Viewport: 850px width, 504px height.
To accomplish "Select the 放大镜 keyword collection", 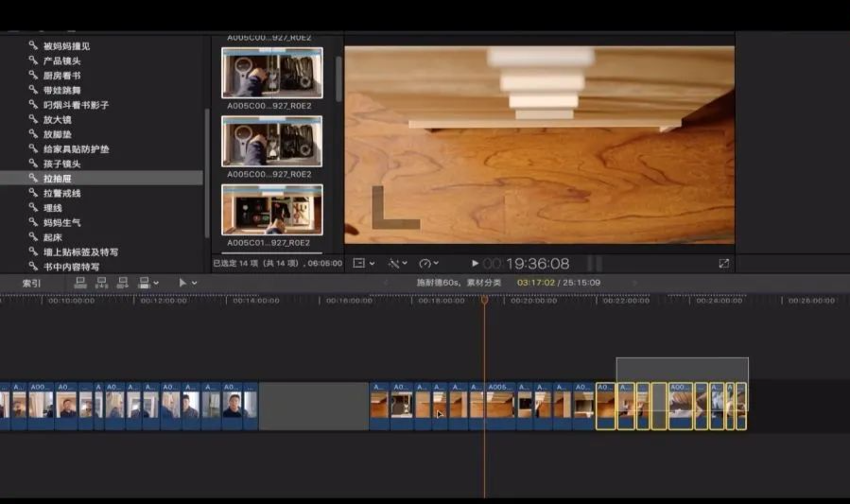I will (x=57, y=119).
